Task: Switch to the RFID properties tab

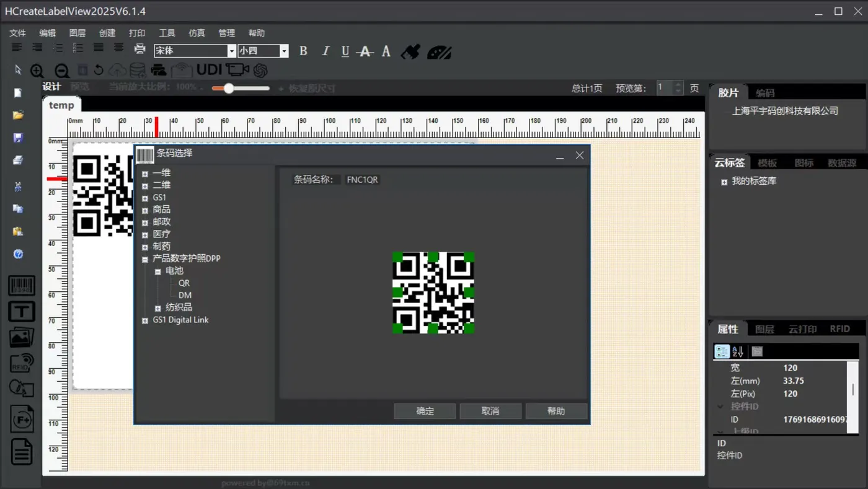Action: [x=840, y=329]
